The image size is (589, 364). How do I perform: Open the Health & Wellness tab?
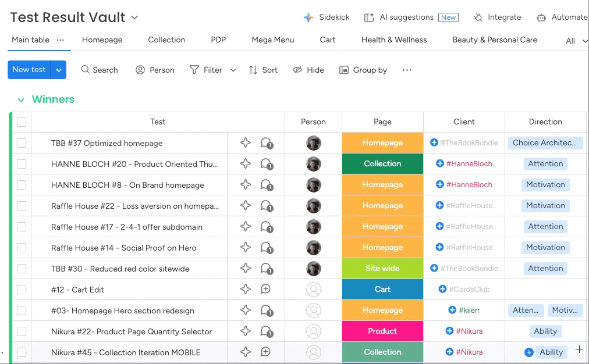[394, 40]
